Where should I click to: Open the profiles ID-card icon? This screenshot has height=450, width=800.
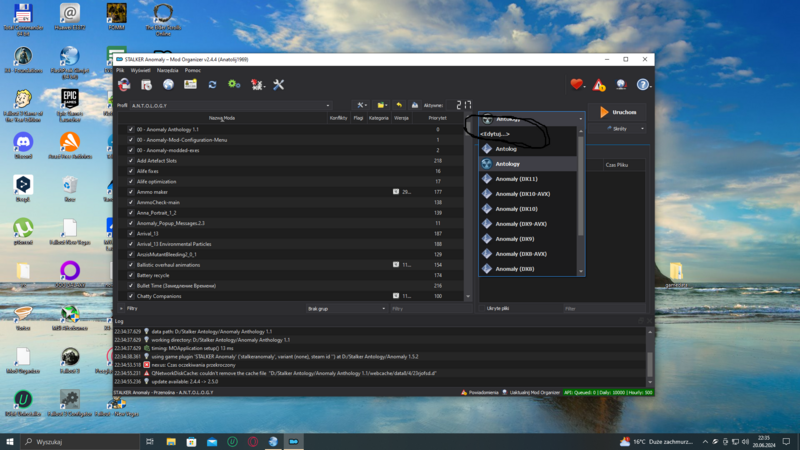(190, 85)
